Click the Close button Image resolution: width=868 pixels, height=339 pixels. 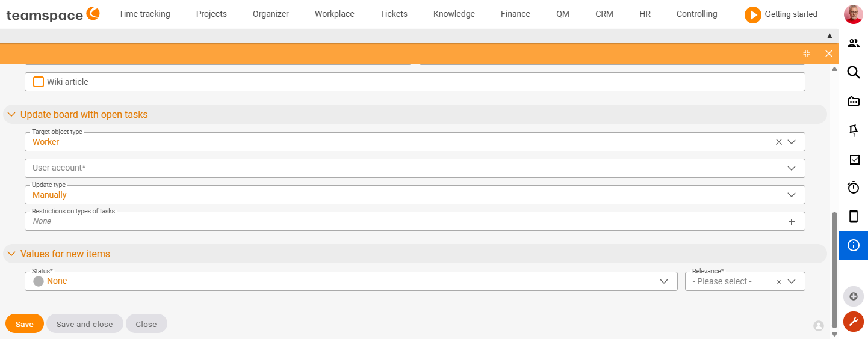click(146, 323)
